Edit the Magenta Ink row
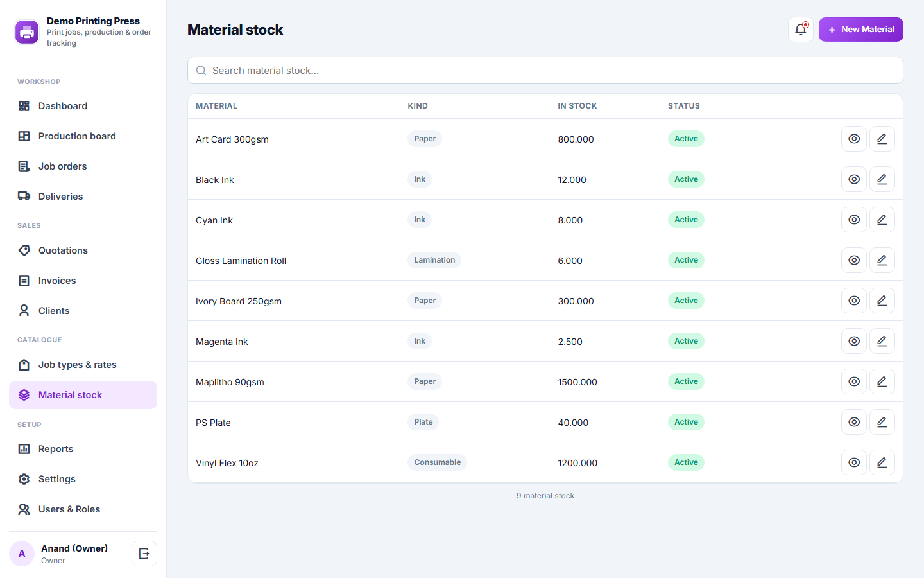The image size is (924, 578). [x=882, y=341]
